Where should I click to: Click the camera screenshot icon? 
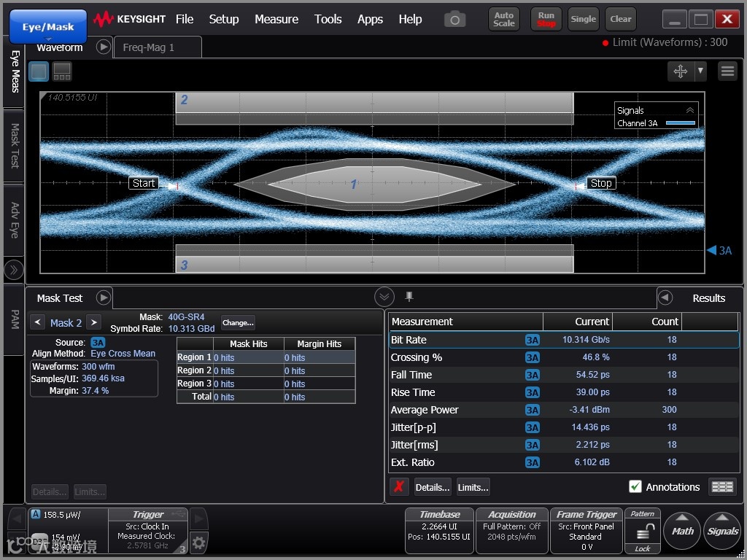click(x=454, y=20)
